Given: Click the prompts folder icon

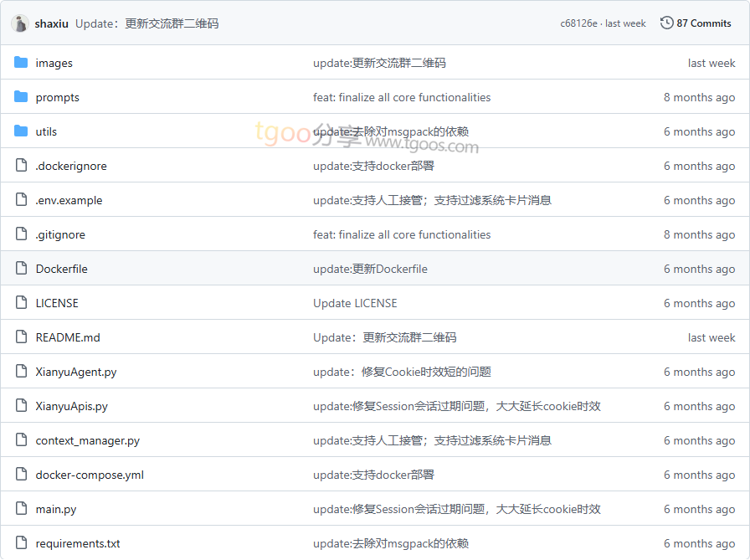Looking at the screenshot, I should (21, 97).
